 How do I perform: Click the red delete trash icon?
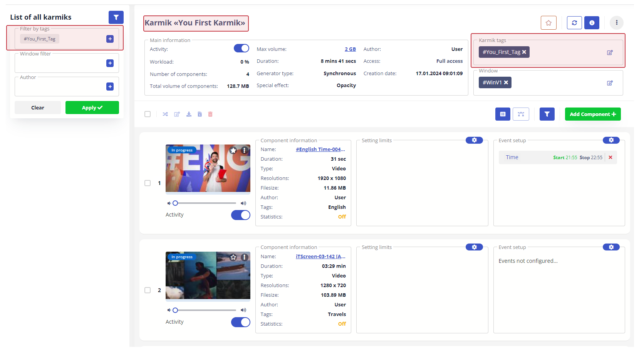[x=210, y=114]
